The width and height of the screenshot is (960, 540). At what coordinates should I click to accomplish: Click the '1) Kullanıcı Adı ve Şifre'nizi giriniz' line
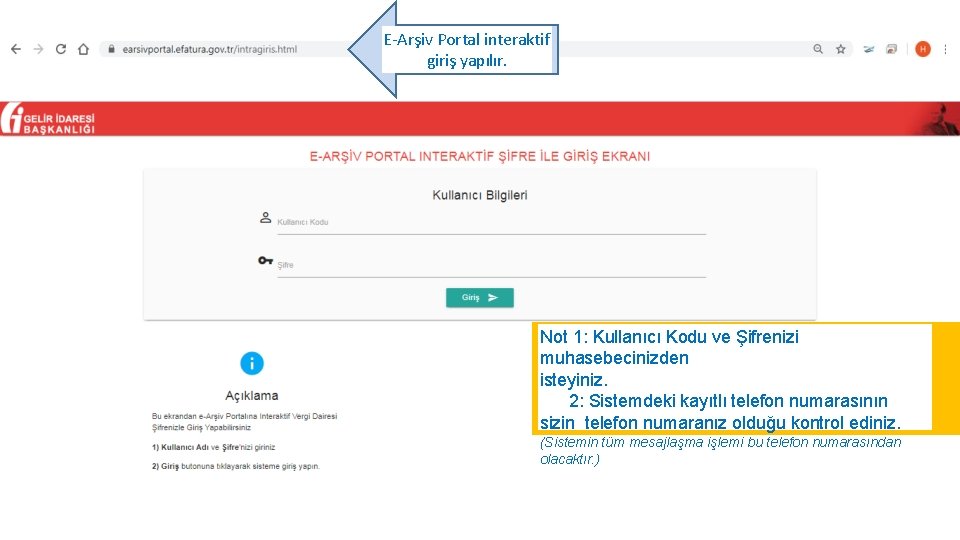pos(214,448)
